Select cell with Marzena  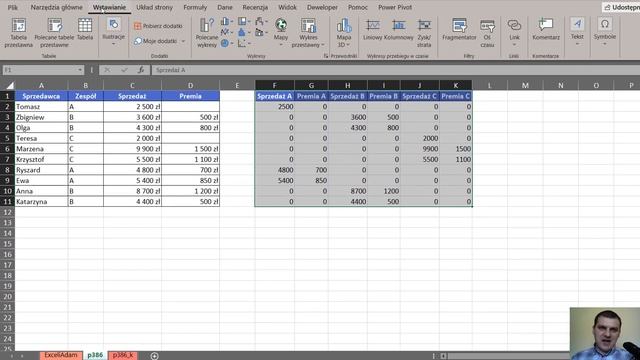click(x=41, y=149)
